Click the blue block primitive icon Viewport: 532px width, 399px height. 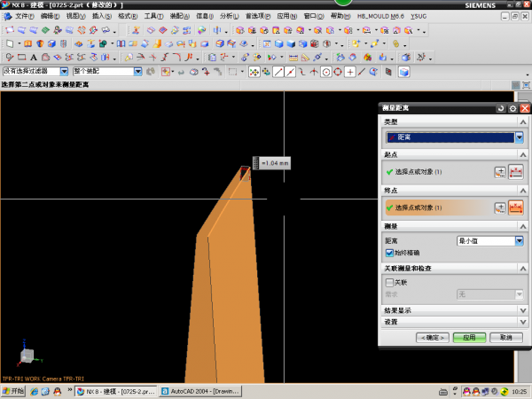(x=51, y=43)
